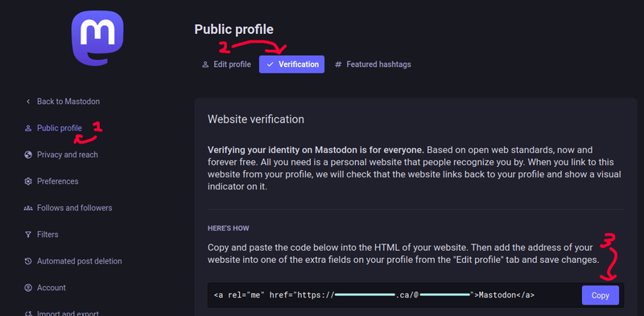Screen dimensions: 644x316
Task: Open Import and export in sidebar
Action: pos(68,313)
